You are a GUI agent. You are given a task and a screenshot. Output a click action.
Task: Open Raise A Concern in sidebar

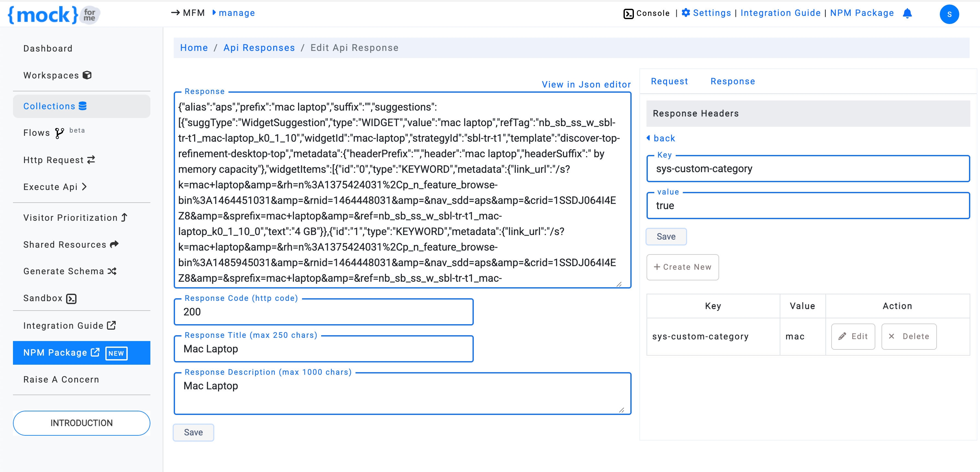click(61, 379)
